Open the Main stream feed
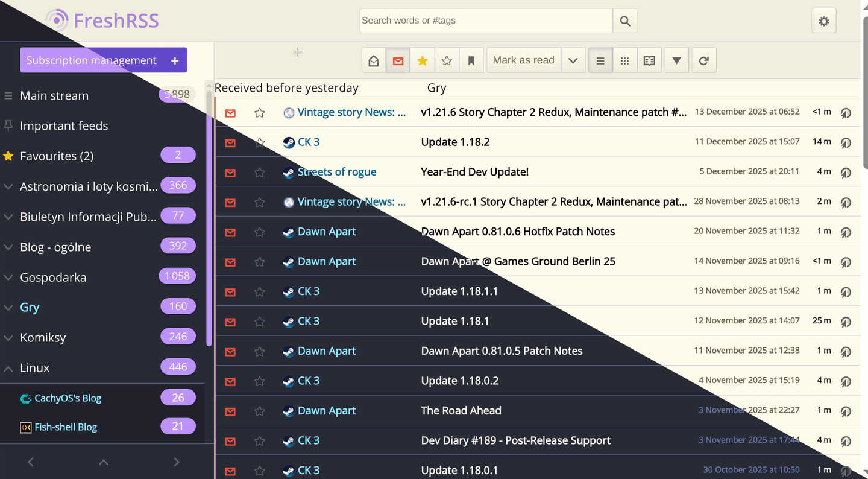The width and height of the screenshot is (868, 479). [x=54, y=95]
